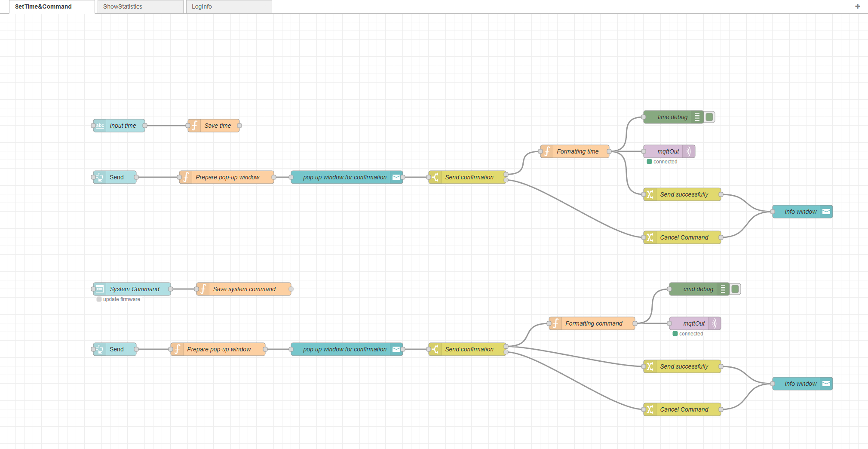
Task: Click the output port of upper Prepare pop-up window
Action: click(274, 177)
